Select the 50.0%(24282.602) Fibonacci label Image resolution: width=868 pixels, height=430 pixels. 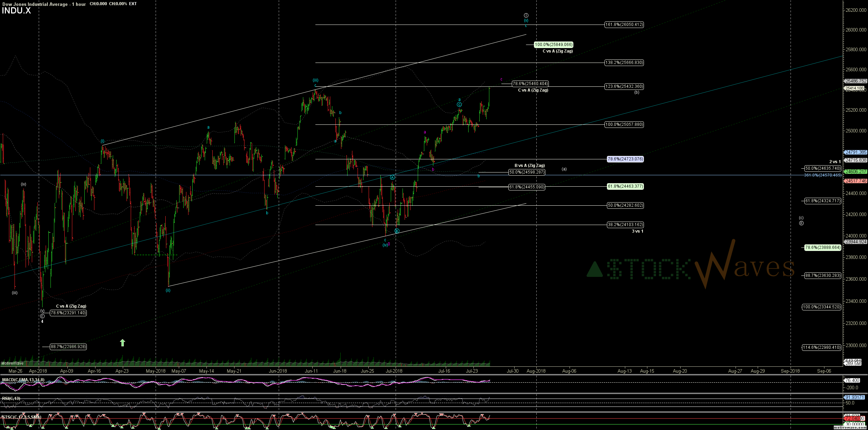(626, 205)
